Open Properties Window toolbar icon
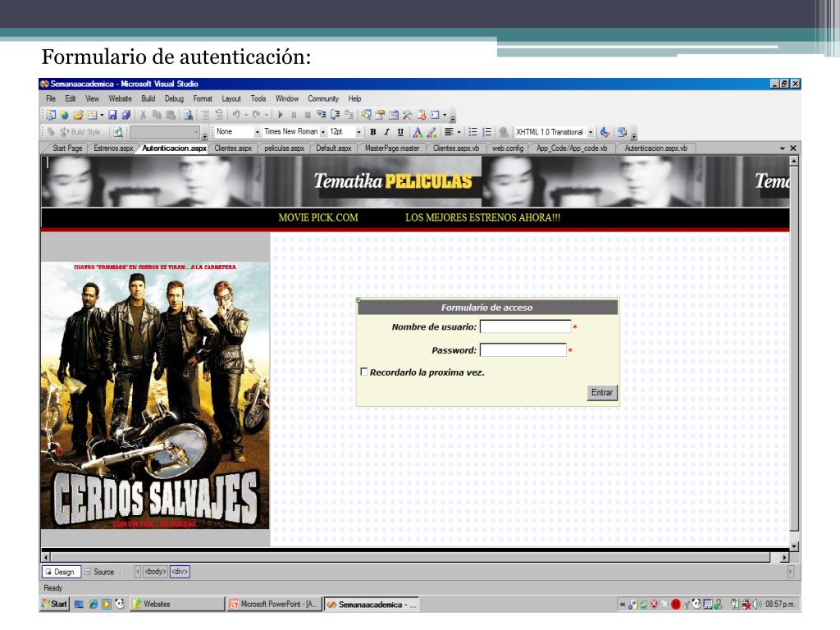 pyautogui.click(x=380, y=115)
